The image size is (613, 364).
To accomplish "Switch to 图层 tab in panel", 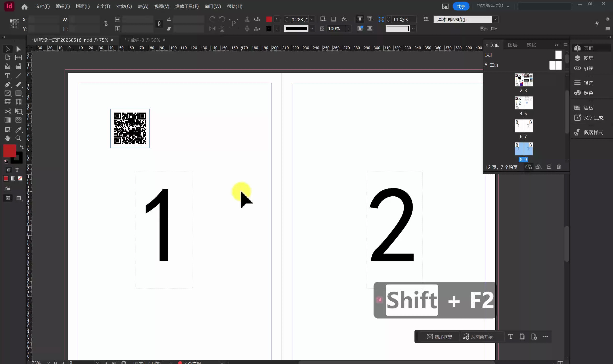I will point(512,45).
